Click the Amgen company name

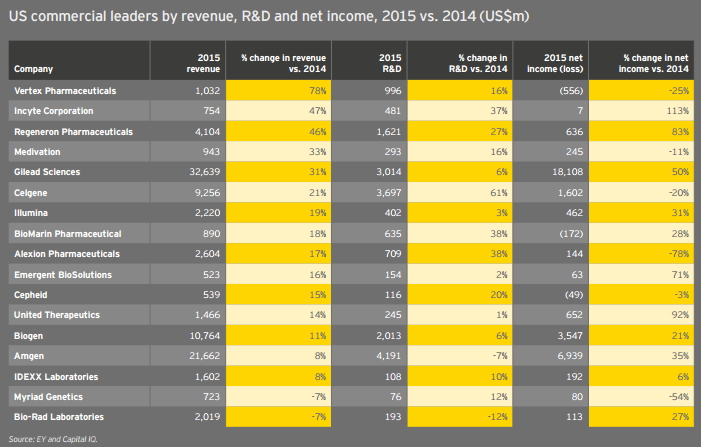click(x=29, y=356)
